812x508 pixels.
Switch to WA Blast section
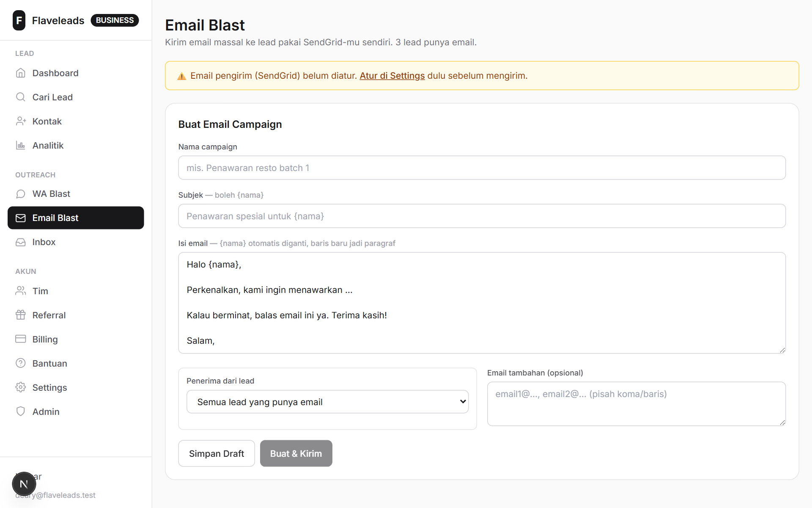tap(76, 193)
